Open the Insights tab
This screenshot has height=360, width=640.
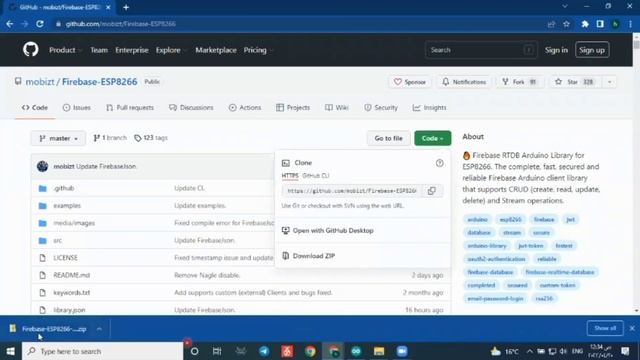(429, 108)
